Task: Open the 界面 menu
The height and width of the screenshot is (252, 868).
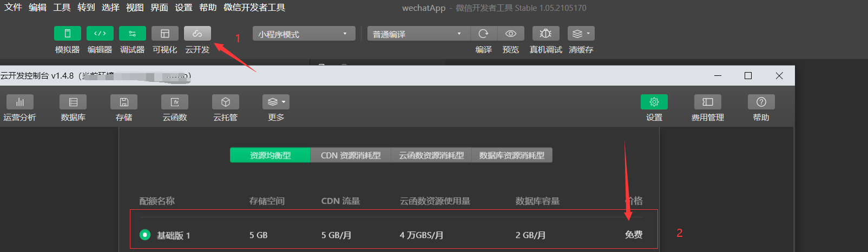Action: pyautogui.click(x=159, y=8)
